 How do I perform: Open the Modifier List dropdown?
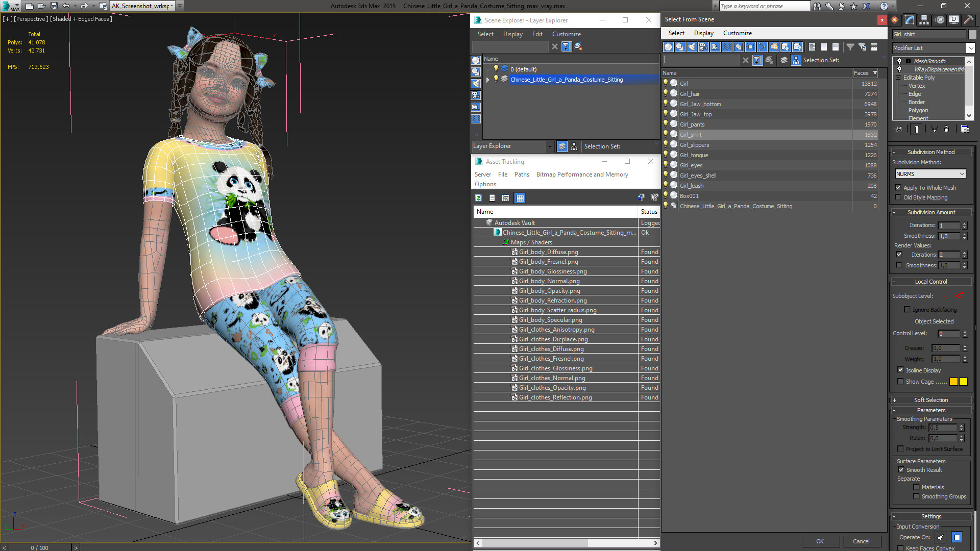pos(970,48)
